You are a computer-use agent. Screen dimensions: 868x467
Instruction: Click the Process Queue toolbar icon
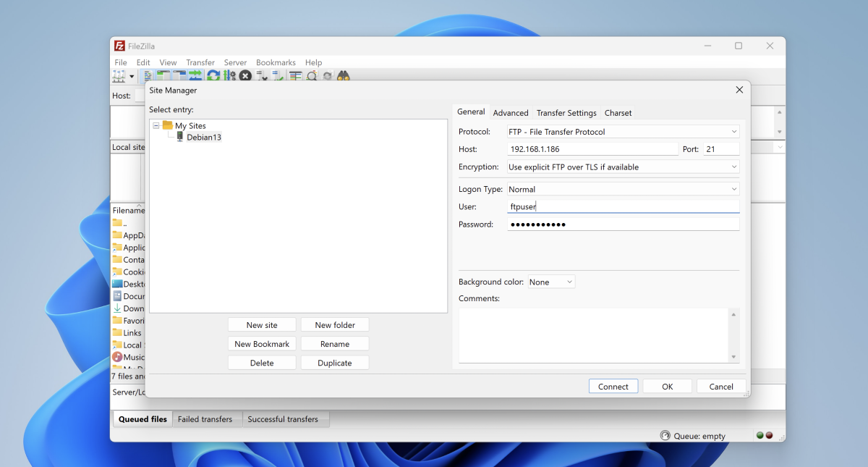pyautogui.click(x=229, y=76)
